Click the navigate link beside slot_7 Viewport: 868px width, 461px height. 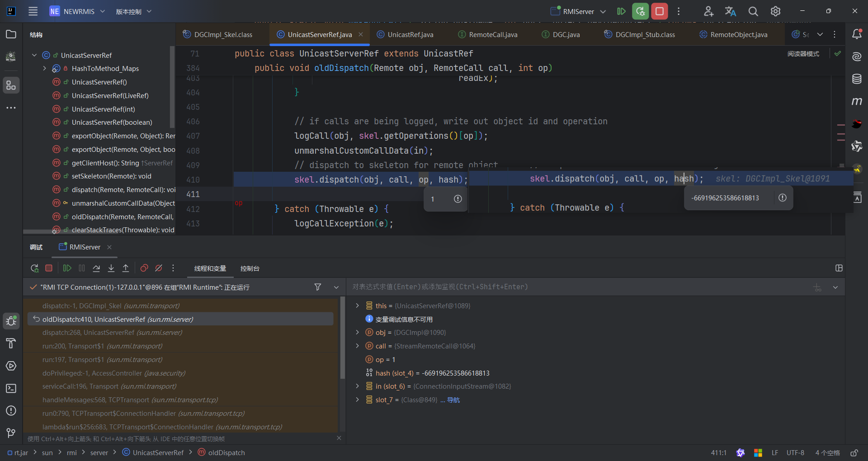click(x=453, y=400)
